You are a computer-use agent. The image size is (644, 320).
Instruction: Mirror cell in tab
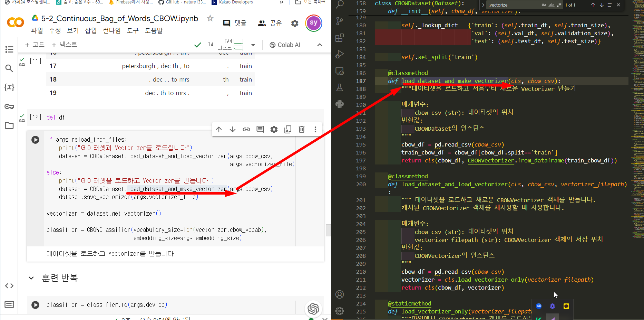click(x=288, y=129)
